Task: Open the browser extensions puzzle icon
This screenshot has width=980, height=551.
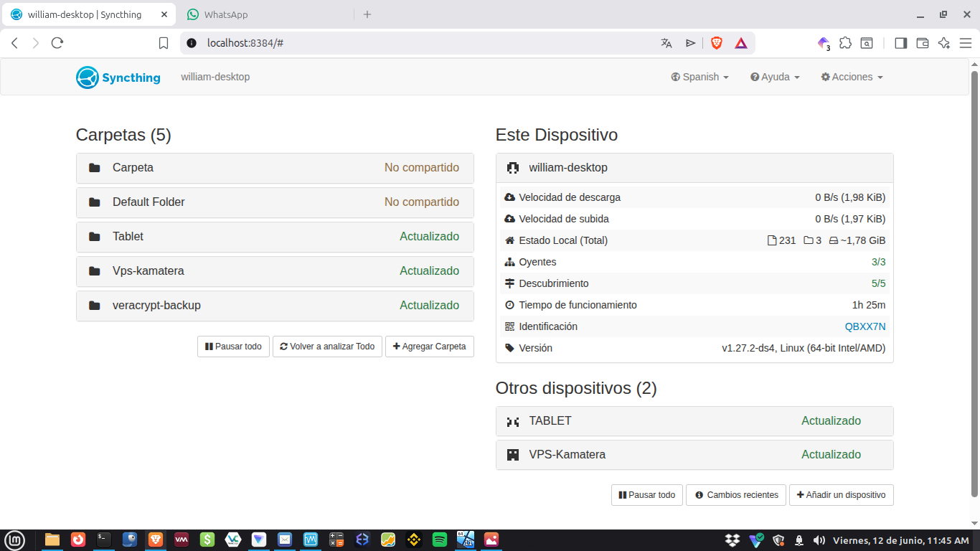Action: click(845, 43)
